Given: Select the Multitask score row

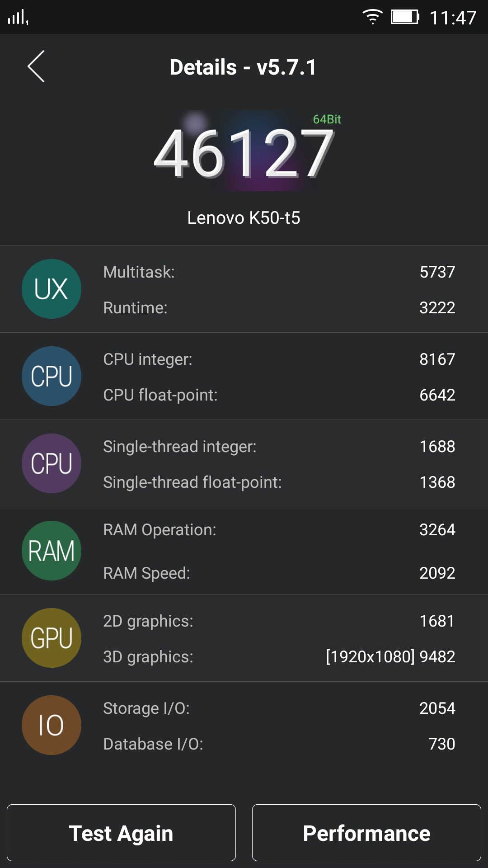Looking at the screenshot, I should [278, 272].
